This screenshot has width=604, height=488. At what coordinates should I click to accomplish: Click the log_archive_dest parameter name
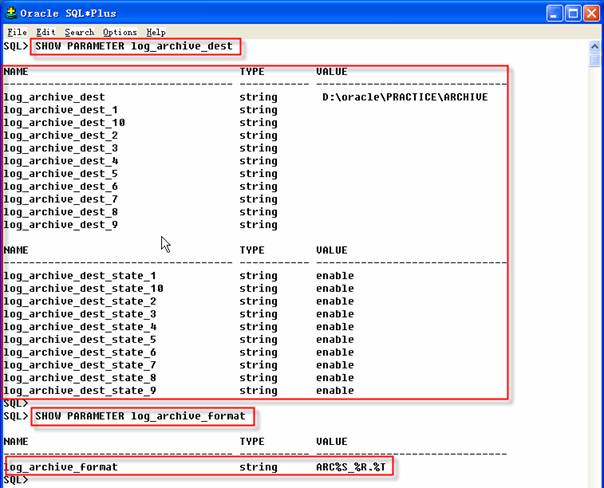54,97
